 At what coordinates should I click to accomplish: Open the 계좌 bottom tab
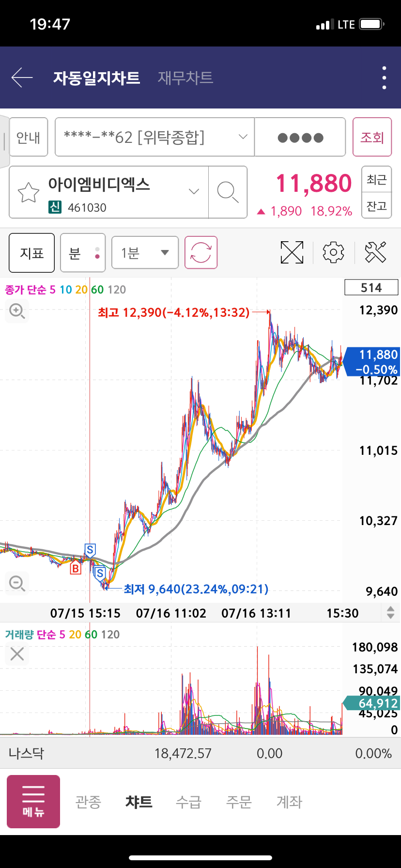[289, 802]
